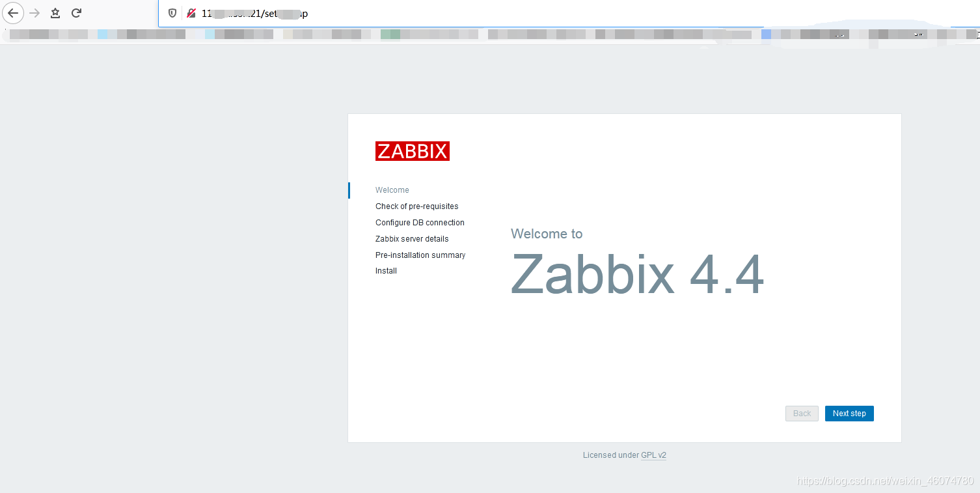Screen dimensions: 980x493
Task: Click the 'Welcome to' heading text
Action: [547, 234]
